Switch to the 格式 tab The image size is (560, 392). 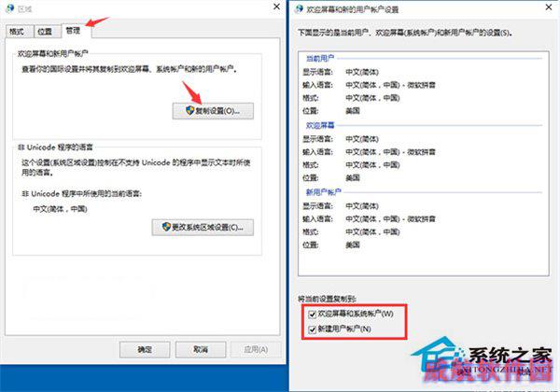[x=18, y=32]
